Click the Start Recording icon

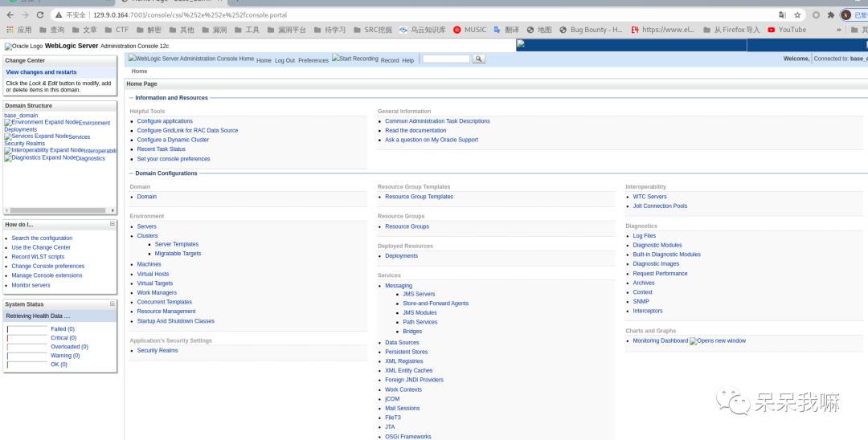point(355,59)
